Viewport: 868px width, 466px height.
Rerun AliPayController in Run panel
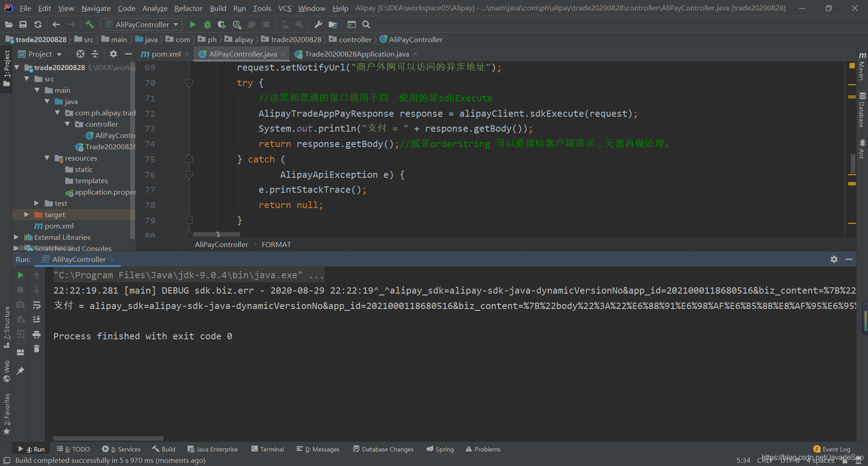(x=20, y=275)
